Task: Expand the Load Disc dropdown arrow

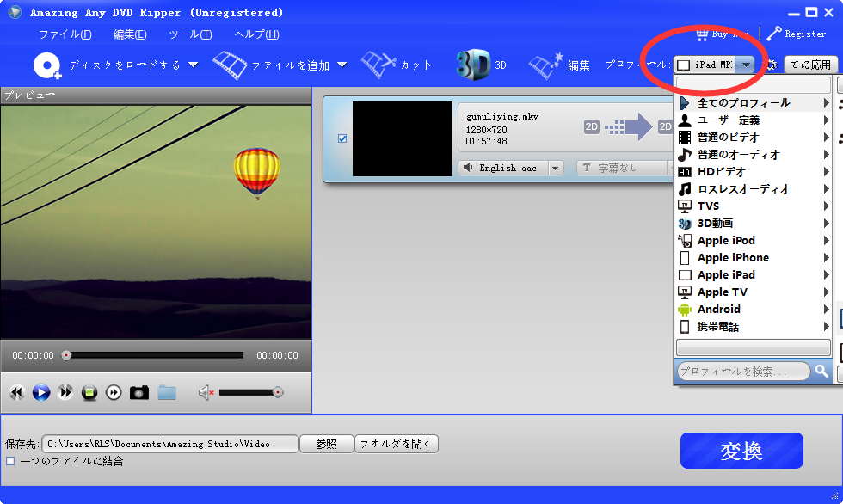Action: [x=193, y=65]
